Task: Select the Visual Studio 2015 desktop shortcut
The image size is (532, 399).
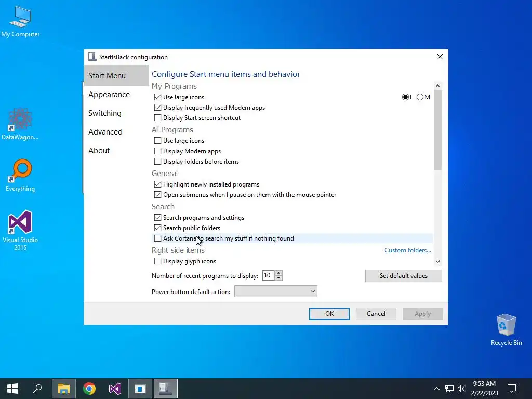Action: click(x=20, y=230)
